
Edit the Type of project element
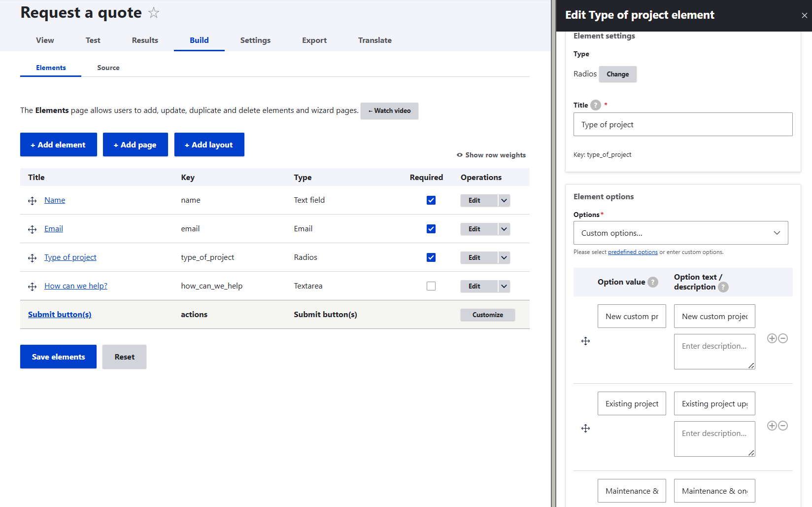(479, 257)
